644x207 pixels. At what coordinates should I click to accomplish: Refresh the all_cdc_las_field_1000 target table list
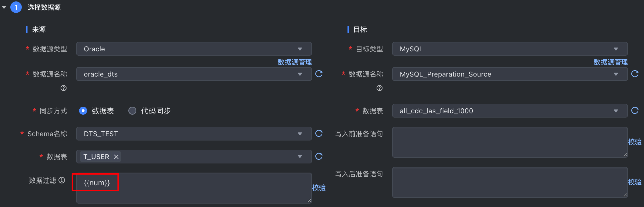tap(635, 111)
